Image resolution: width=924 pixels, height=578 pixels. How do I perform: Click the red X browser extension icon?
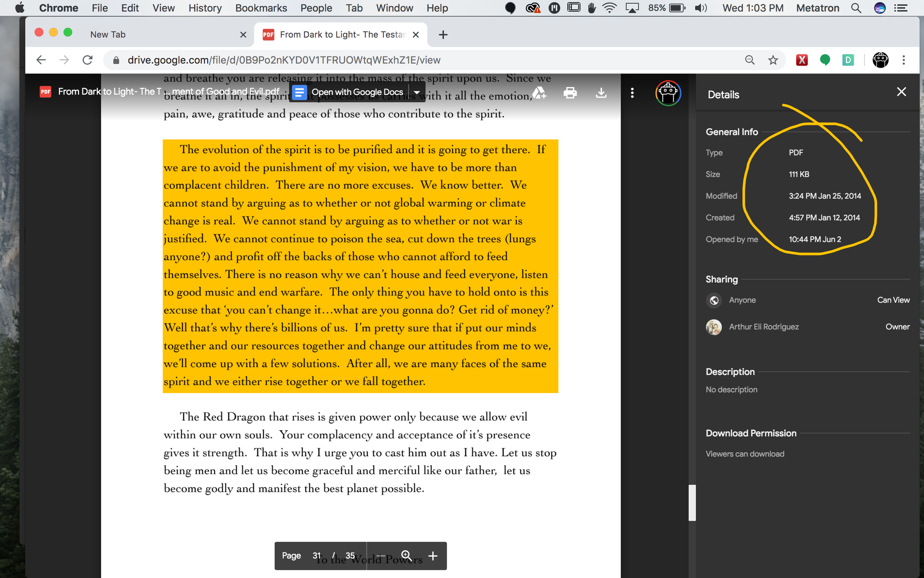point(801,60)
